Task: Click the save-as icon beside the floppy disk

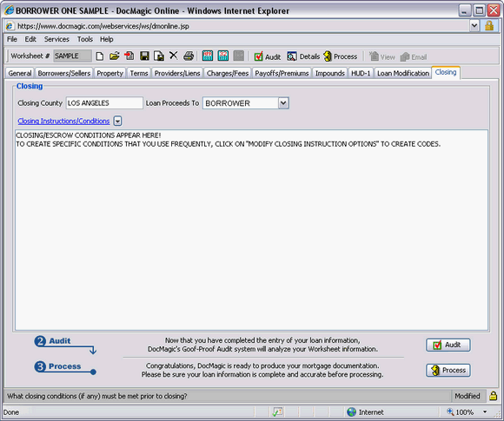Action: (x=159, y=56)
